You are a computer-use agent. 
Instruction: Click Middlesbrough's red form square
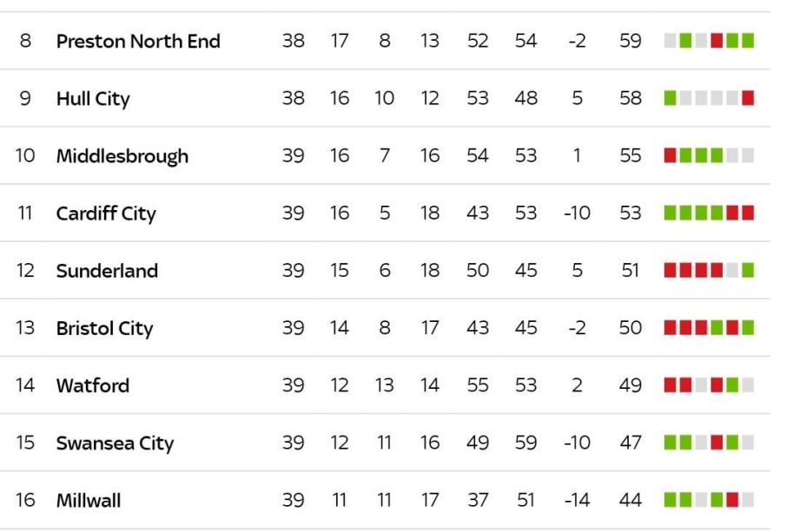(x=670, y=156)
